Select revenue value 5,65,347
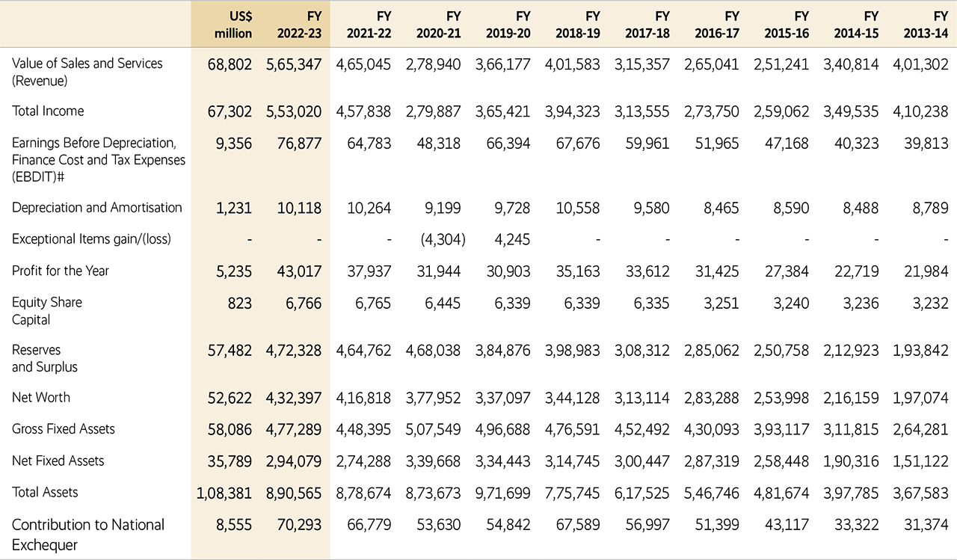 click(x=294, y=65)
